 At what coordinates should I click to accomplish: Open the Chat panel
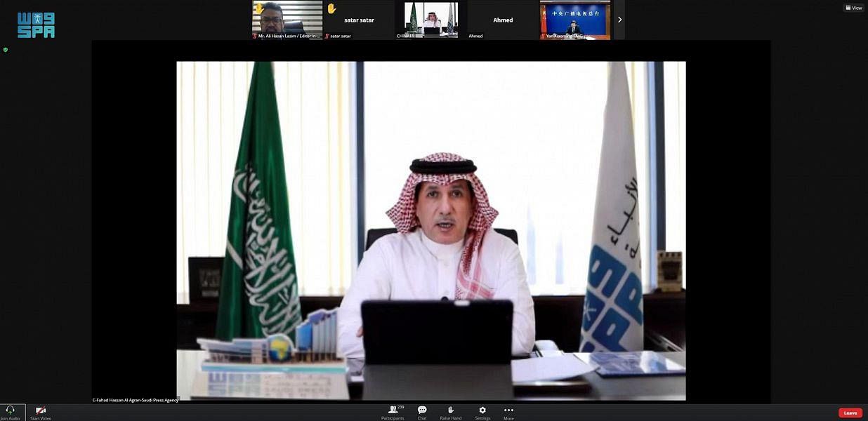click(x=422, y=410)
